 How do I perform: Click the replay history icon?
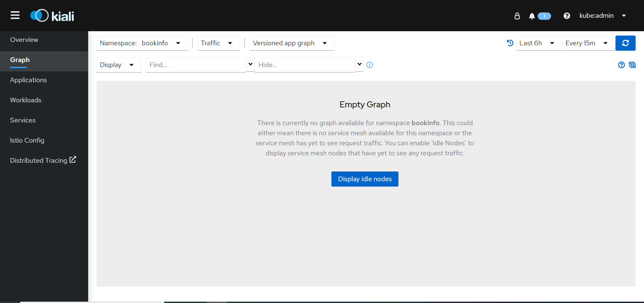[510, 43]
